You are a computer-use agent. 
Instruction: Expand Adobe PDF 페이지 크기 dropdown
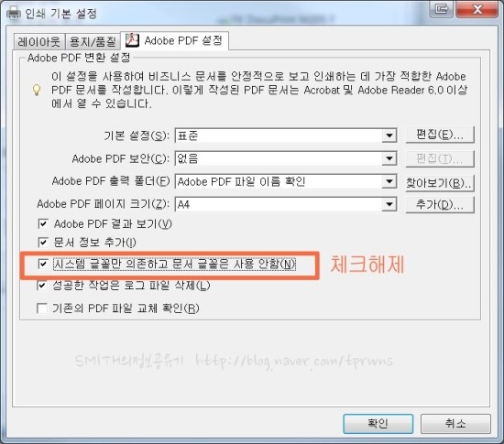[389, 204]
